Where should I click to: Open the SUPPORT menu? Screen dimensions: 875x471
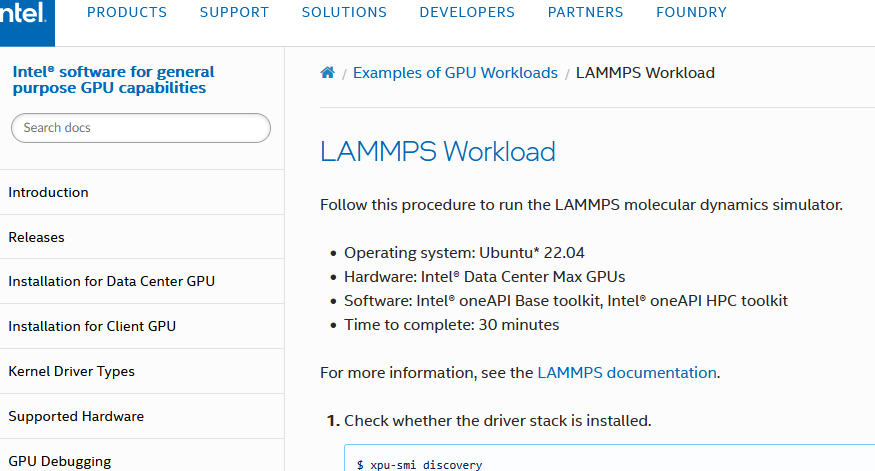234,12
